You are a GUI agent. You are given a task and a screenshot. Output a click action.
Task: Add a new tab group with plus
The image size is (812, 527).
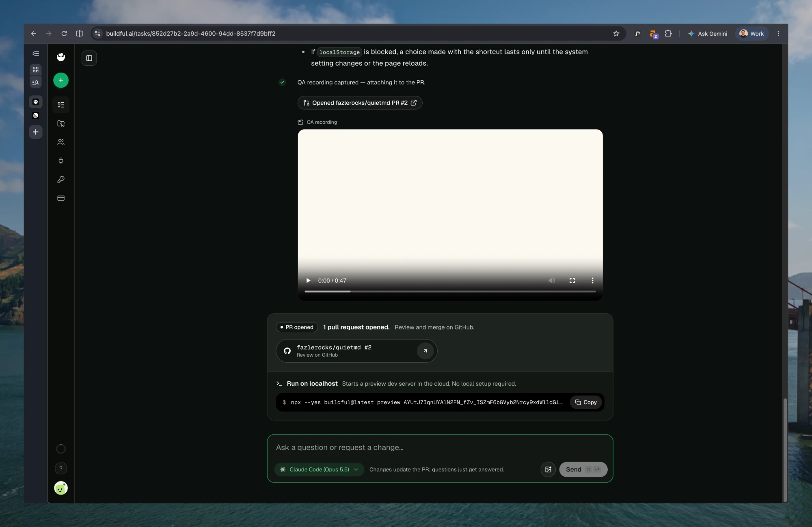[x=36, y=132]
